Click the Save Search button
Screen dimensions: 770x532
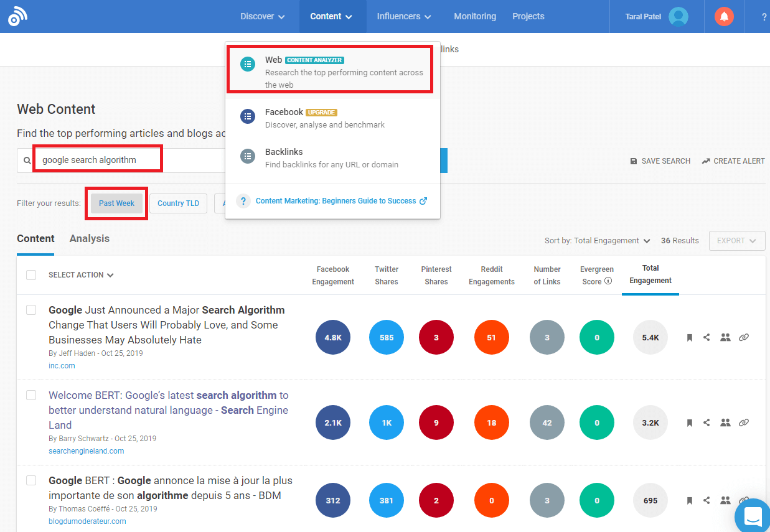[x=660, y=161]
